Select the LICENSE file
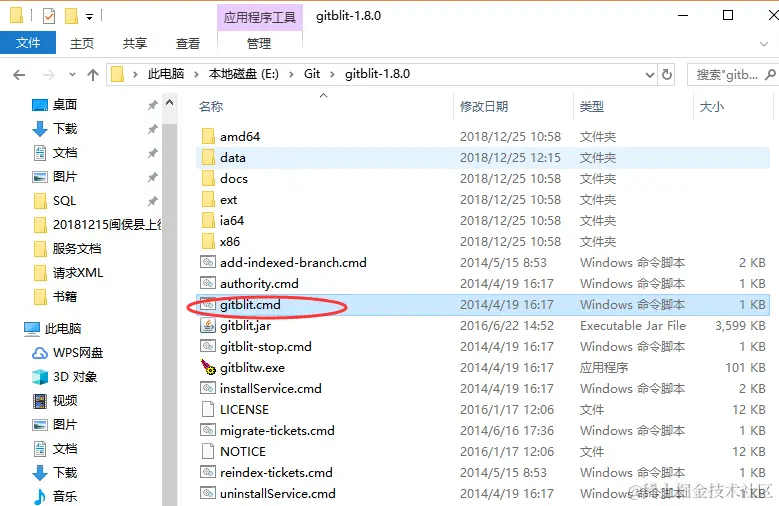The width and height of the screenshot is (779, 506). click(x=244, y=410)
